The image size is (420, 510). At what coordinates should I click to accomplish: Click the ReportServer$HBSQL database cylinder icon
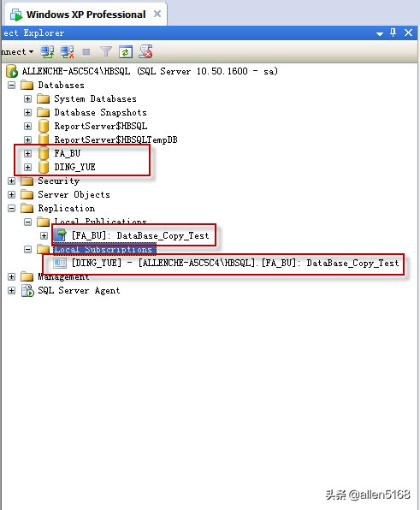click(x=44, y=126)
